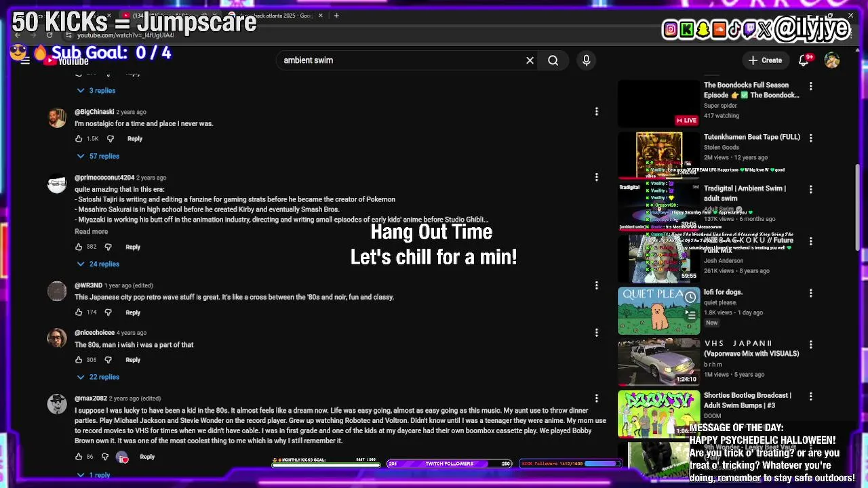
Task: Reply to max2082's comment
Action: tap(147, 457)
